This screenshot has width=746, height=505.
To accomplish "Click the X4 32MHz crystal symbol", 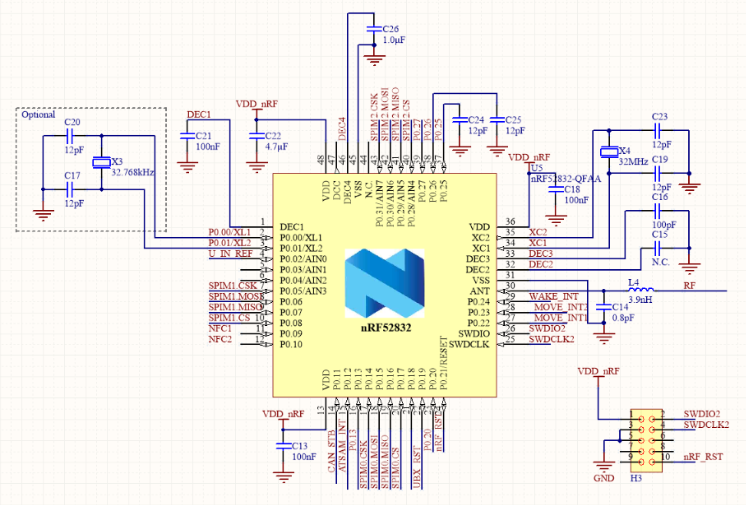I will click(x=607, y=153).
